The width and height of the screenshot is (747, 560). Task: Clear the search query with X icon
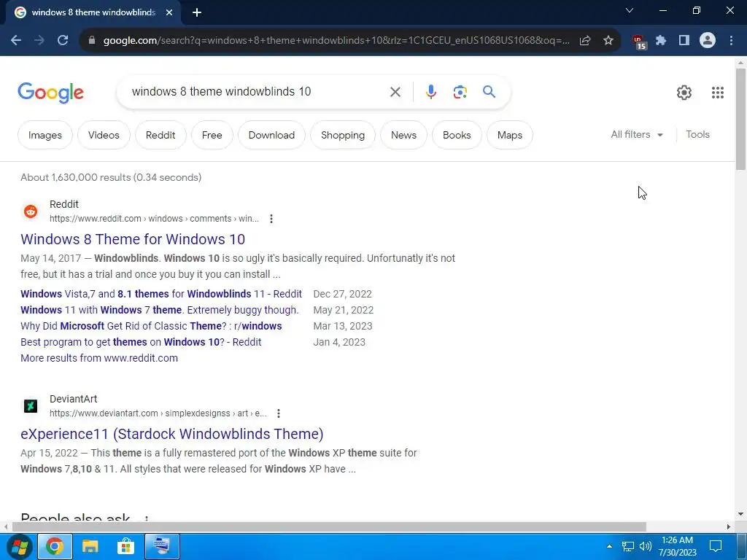click(x=395, y=92)
